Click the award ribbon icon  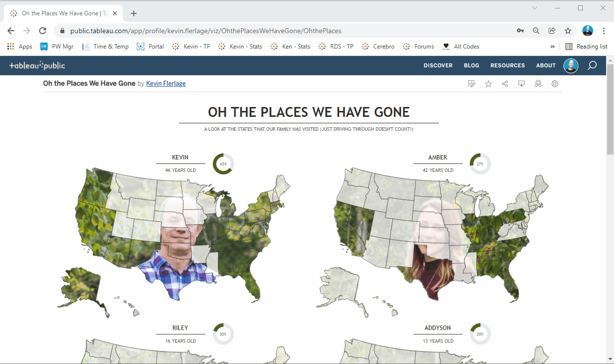tap(538, 84)
